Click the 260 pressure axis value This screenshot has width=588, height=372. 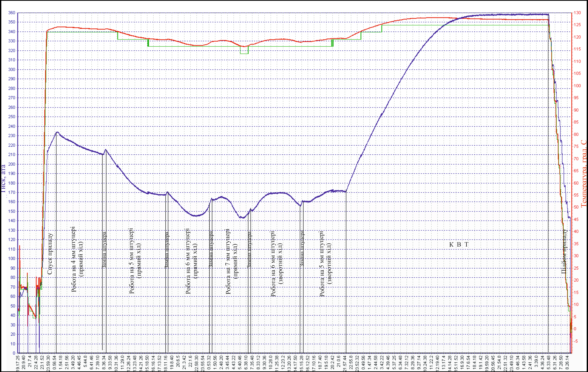[x=12, y=107]
